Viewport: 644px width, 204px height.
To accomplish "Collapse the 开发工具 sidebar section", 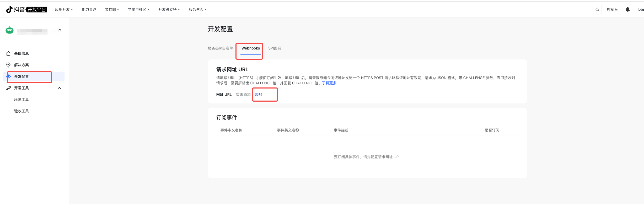I will (59, 88).
